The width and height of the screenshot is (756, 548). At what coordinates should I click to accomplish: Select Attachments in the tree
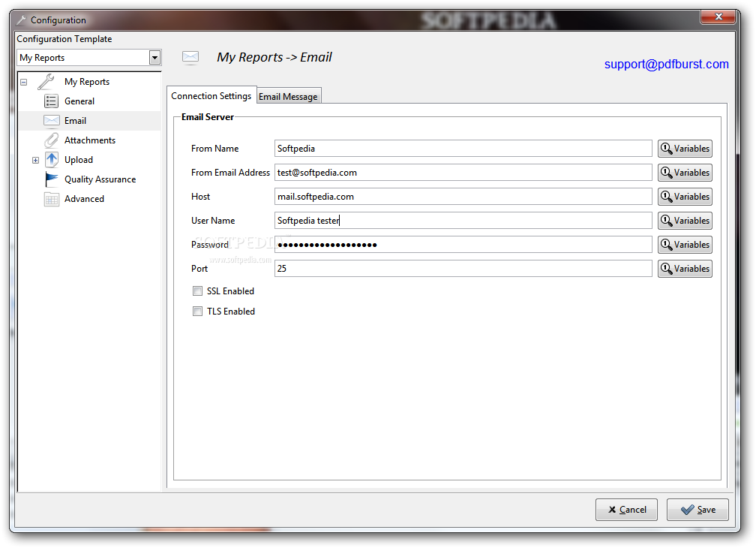90,140
